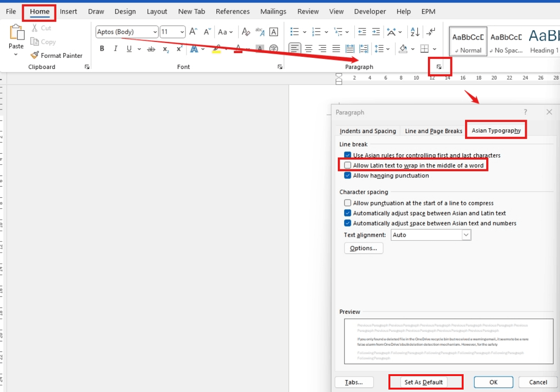Click the font color button
560x392 pixels.
pyautogui.click(x=238, y=49)
